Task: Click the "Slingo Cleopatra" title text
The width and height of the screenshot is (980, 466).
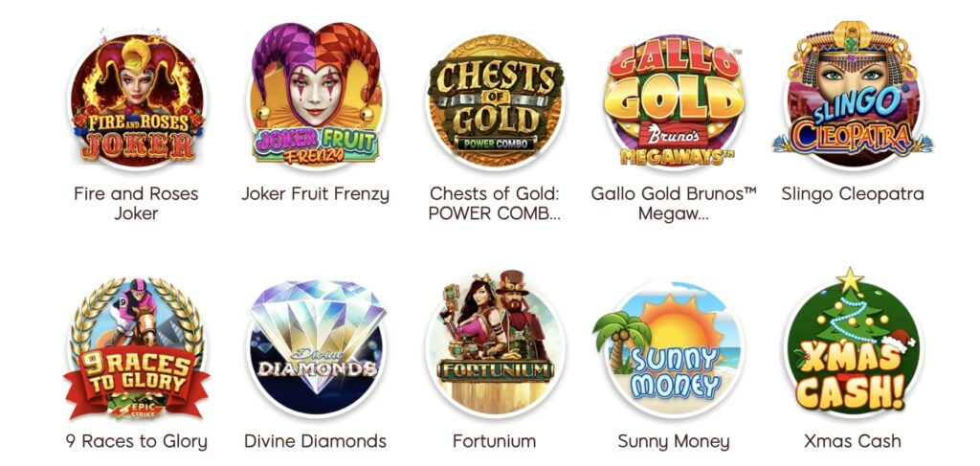Action: click(853, 194)
